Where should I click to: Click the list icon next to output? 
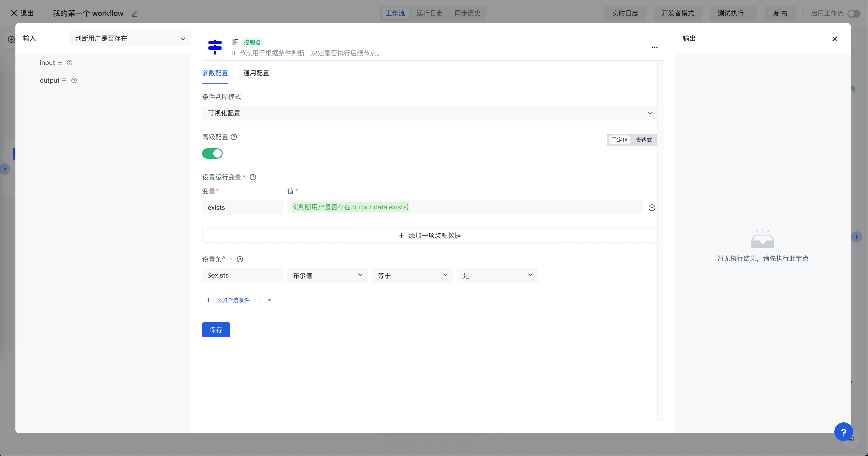(x=64, y=81)
